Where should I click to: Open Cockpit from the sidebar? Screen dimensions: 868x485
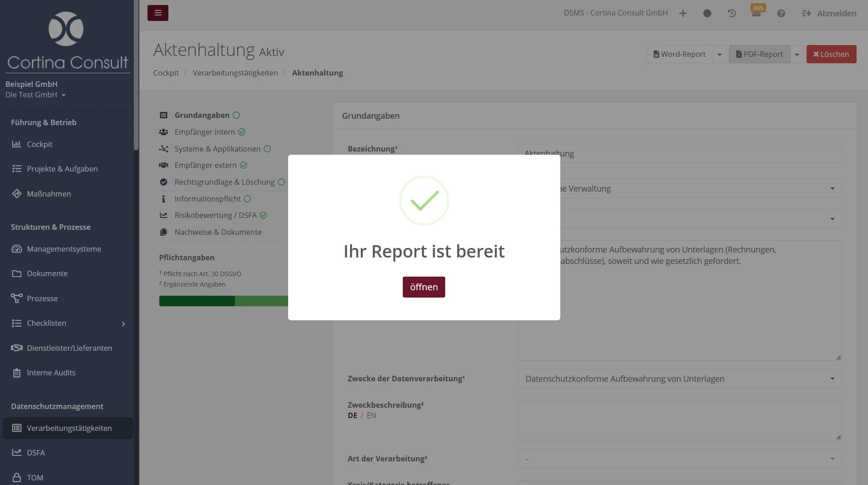[40, 144]
